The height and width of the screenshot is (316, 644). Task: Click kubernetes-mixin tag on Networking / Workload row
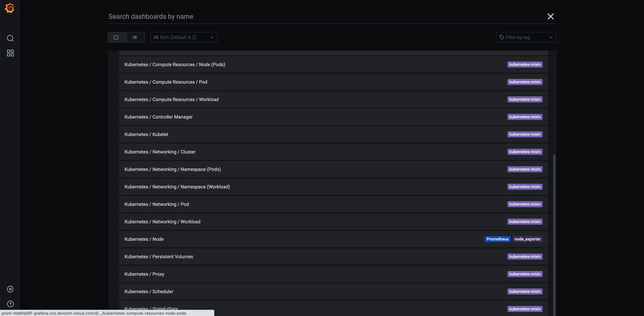tap(525, 222)
